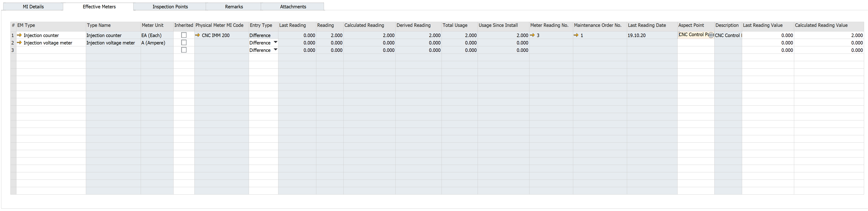
Task: Open Maintenance Order No. 1 link arrow
Action: (x=576, y=35)
